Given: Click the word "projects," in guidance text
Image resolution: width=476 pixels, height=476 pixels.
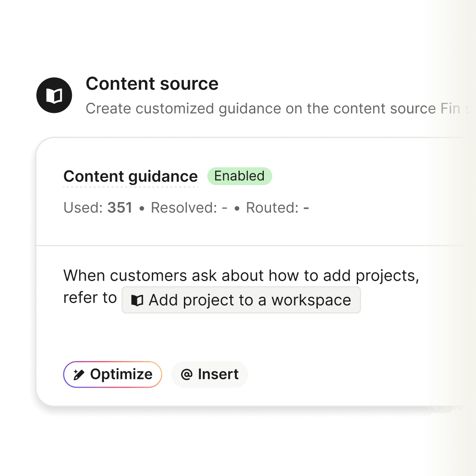Looking at the screenshot, I should [x=387, y=276].
